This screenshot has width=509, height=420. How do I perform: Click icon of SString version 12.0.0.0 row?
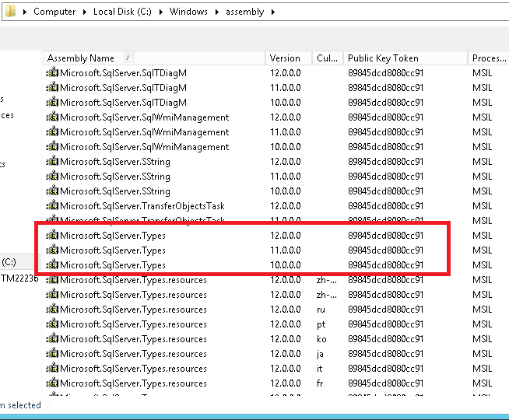(52, 161)
